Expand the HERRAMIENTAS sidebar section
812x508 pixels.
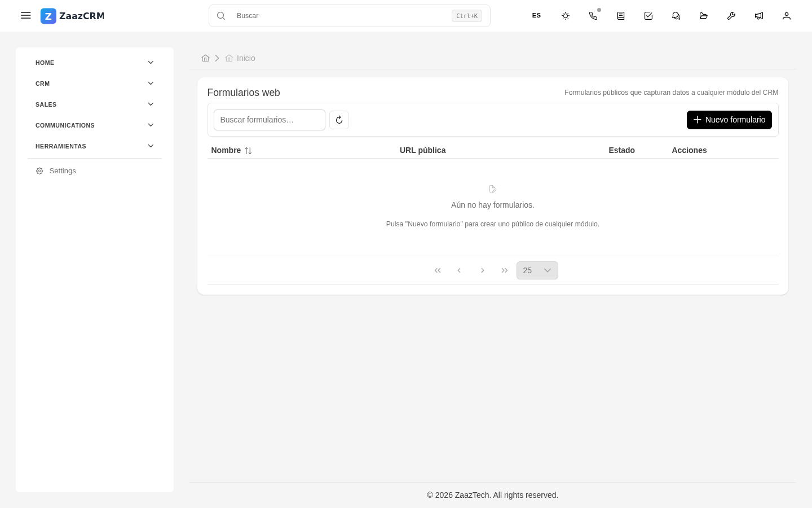pos(95,146)
